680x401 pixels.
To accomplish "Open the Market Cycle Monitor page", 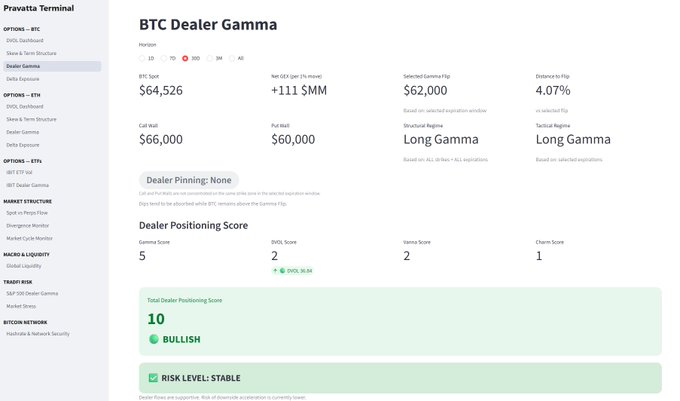I will tap(29, 238).
